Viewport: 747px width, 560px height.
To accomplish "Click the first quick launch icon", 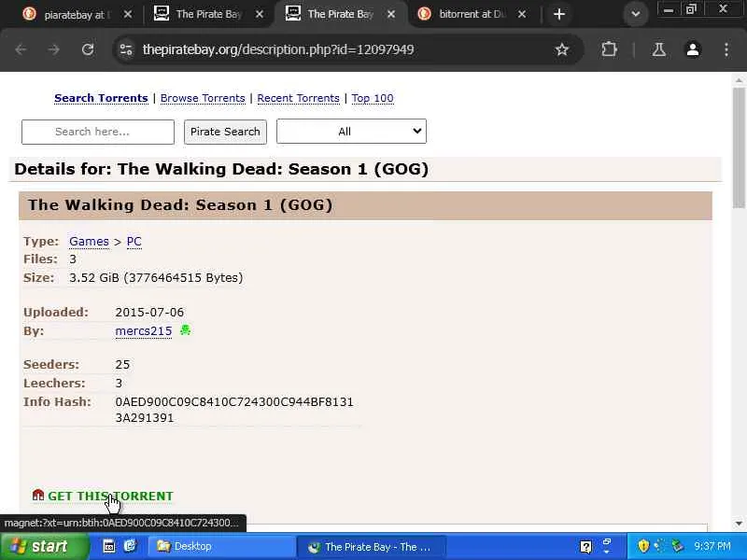I will click(x=109, y=546).
